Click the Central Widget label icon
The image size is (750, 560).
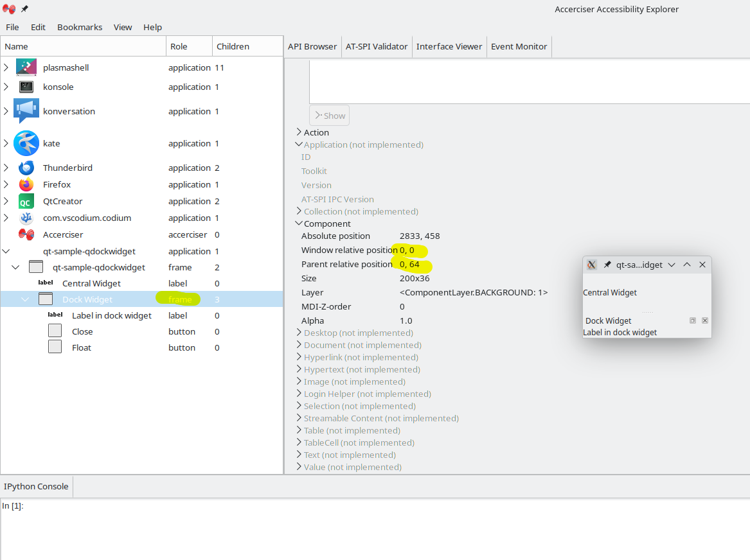point(46,283)
